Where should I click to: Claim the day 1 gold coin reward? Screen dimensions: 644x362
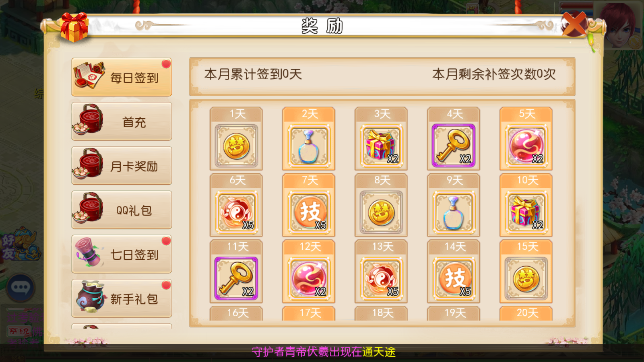coord(236,146)
